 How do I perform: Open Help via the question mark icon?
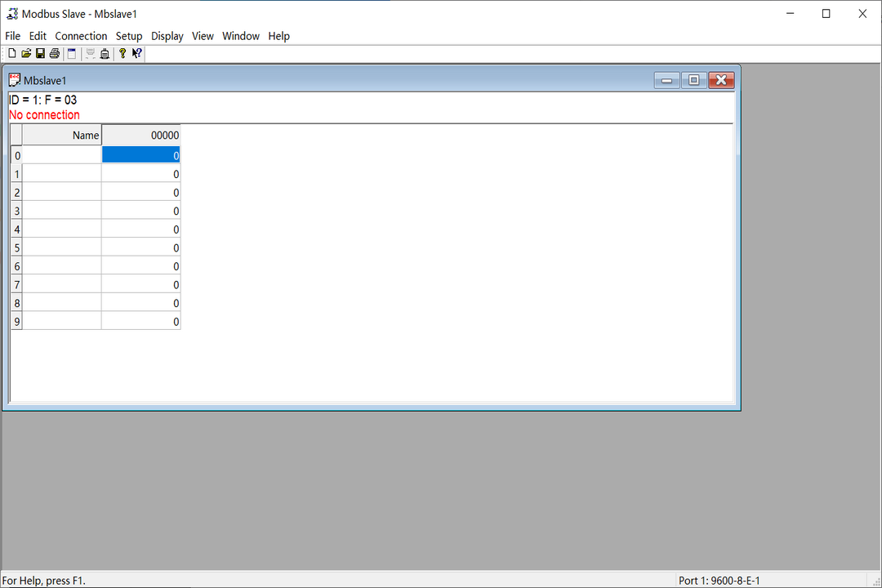click(x=121, y=53)
